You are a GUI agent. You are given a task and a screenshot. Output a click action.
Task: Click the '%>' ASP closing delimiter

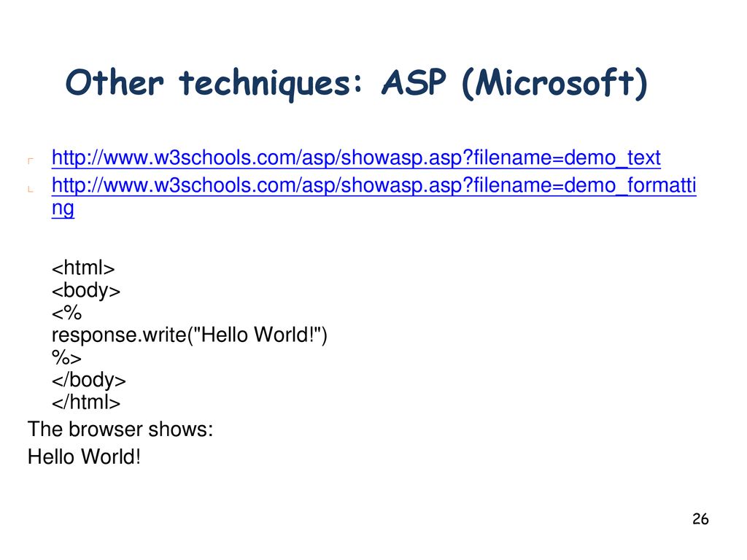click(x=66, y=357)
